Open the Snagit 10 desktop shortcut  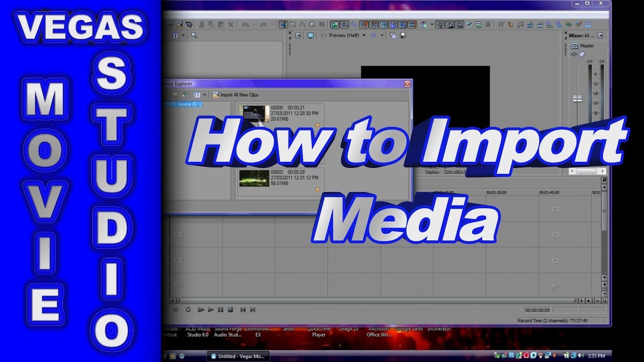(349, 329)
